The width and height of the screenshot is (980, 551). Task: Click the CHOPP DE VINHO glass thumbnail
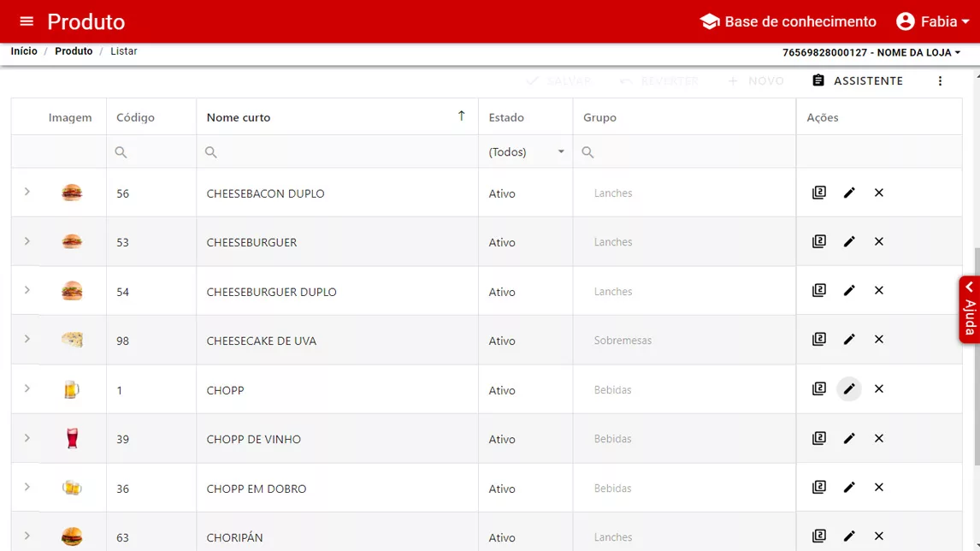73,438
